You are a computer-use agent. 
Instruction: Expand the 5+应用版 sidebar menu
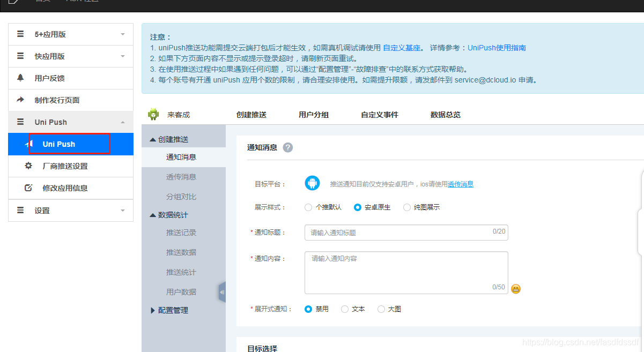[70, 34]
